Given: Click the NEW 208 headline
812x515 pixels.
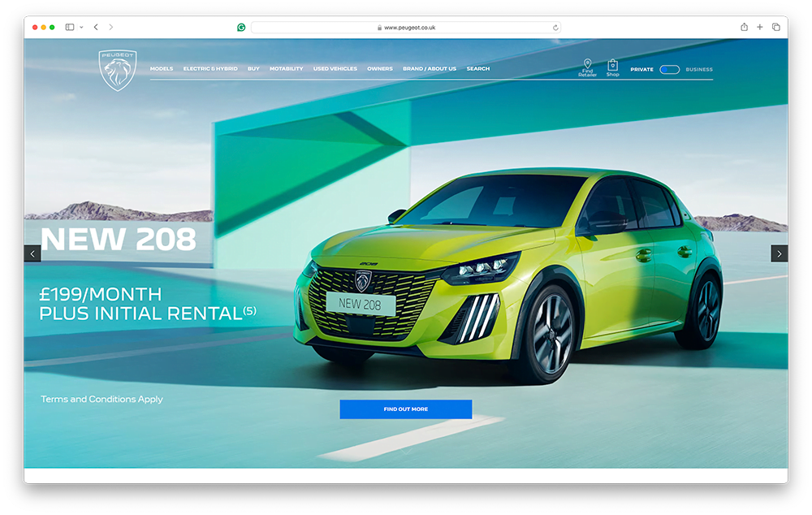Looking at the screenshot, I should pyautogui.click(x=119, y=239).
